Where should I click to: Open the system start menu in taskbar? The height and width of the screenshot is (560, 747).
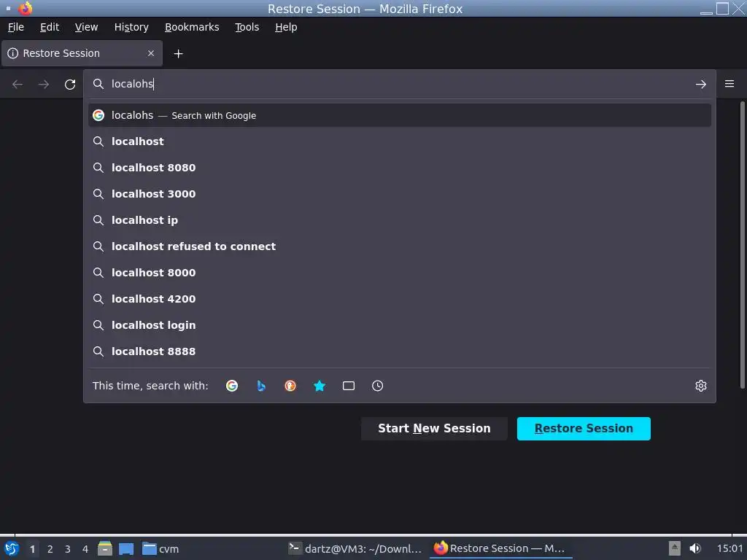[x=12, y=548]
